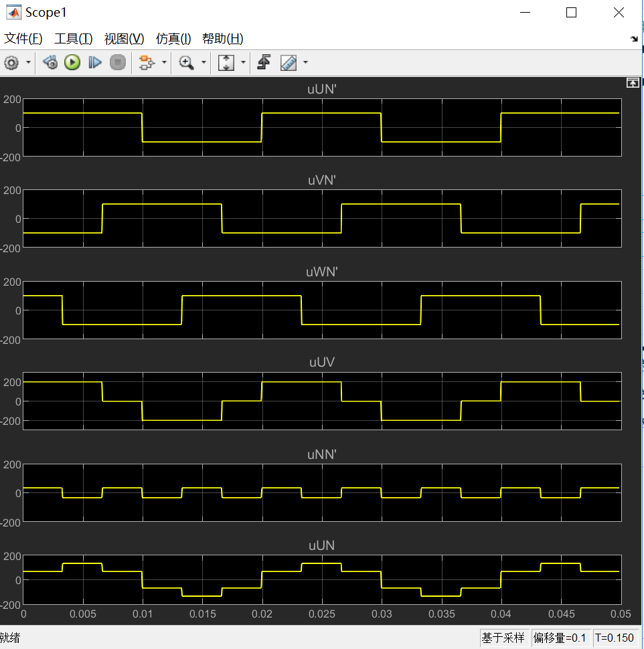The width and height of the screenshot is (644, 649).
Task: Click the 0.025 time axis label
Action: pyautogui.click(x=322, y=614)
